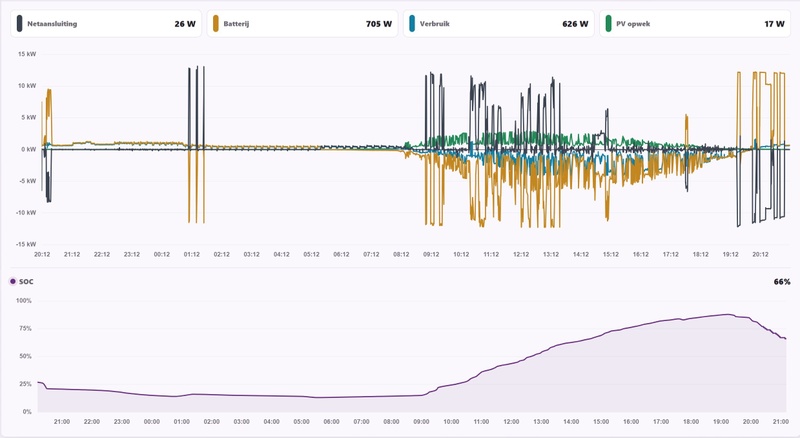Click the 66% SOC value
The width and height of the screenshot is (800, 438).
782,282
